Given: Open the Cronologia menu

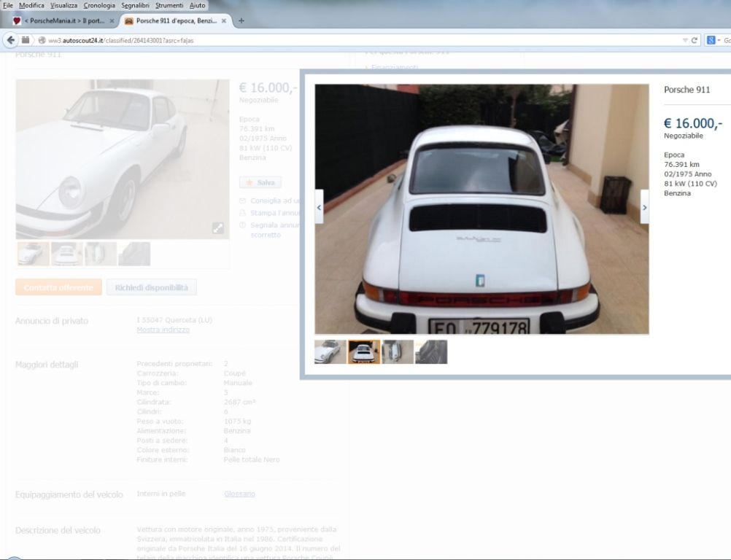Looking at the screenshot, I should [99, 6].
